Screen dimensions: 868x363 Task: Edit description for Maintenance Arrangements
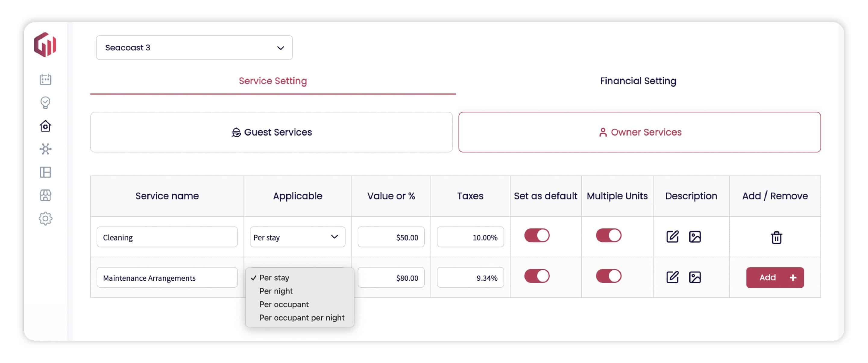click(x=672, y=277)
